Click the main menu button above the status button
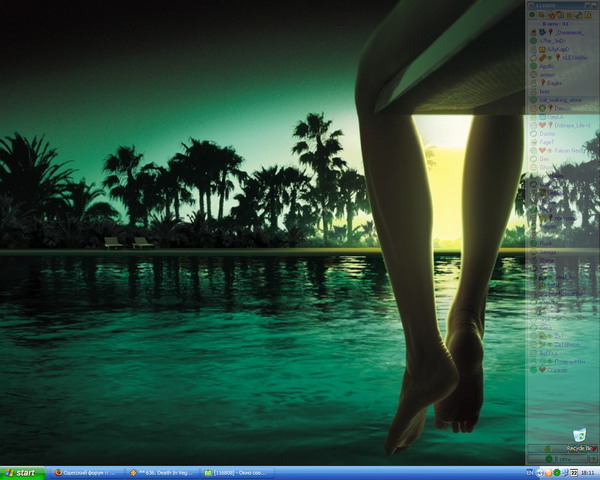This screenshot has width=600, height=480. (547, 449)
